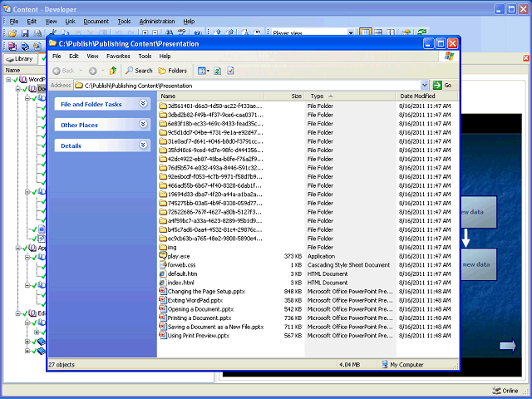Select Saving a Document as a New File.pptx
The height and width of the screenshot is (399, 532).
click(216, 327)
